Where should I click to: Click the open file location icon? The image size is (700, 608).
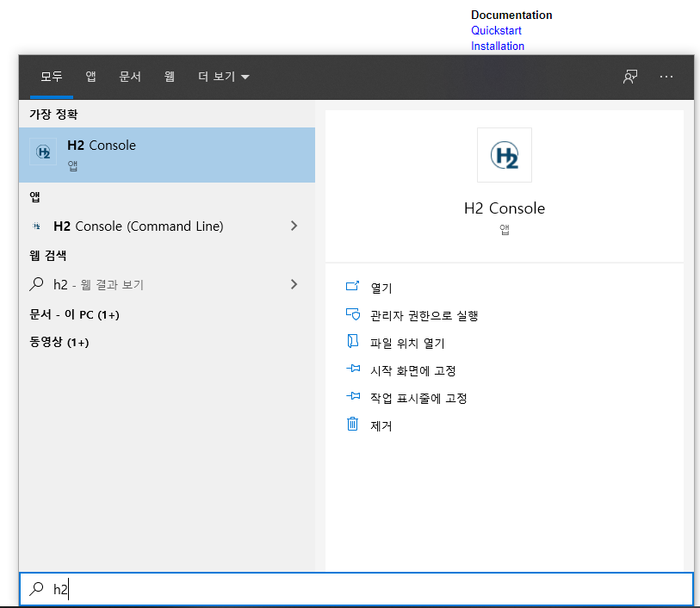coord(353,341)
